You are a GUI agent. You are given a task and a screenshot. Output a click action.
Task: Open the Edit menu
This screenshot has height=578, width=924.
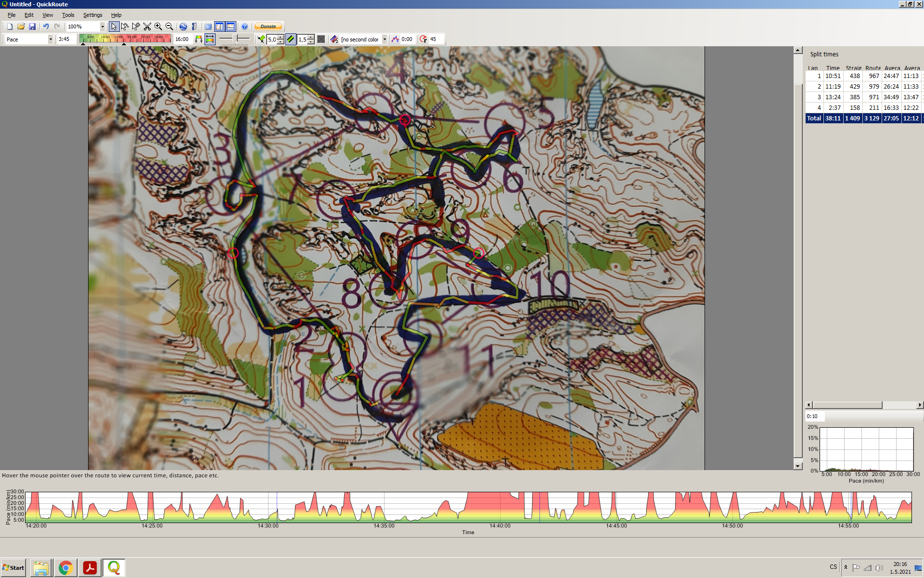[29, 15]
